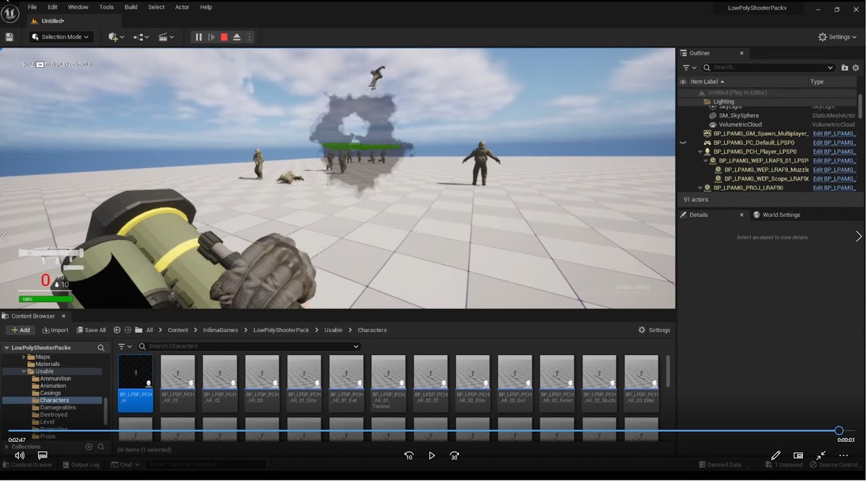The image size is (868, 488).
Task: Search the LowPolyShooterPackv folder tree
Action: (101, 348)
